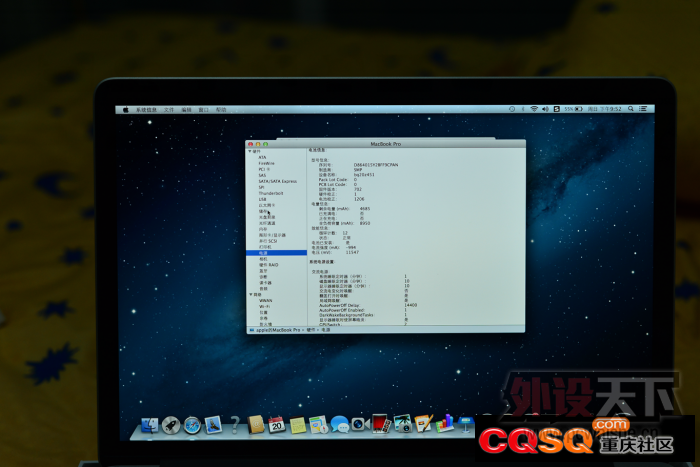Select FireWire in sidebar
This screenshot has width=700, height=467.
(x=267, y=163)
